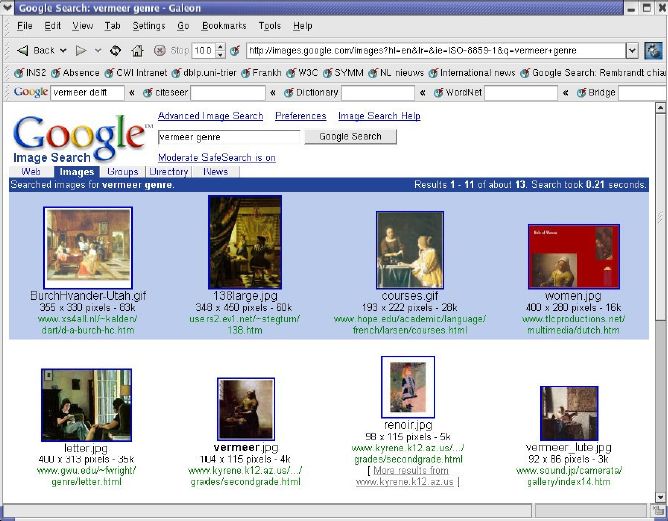Click the Back navigation arrow
Viewport: 668px width, 521px height.
pyautogui.click(x=22, y=50)
